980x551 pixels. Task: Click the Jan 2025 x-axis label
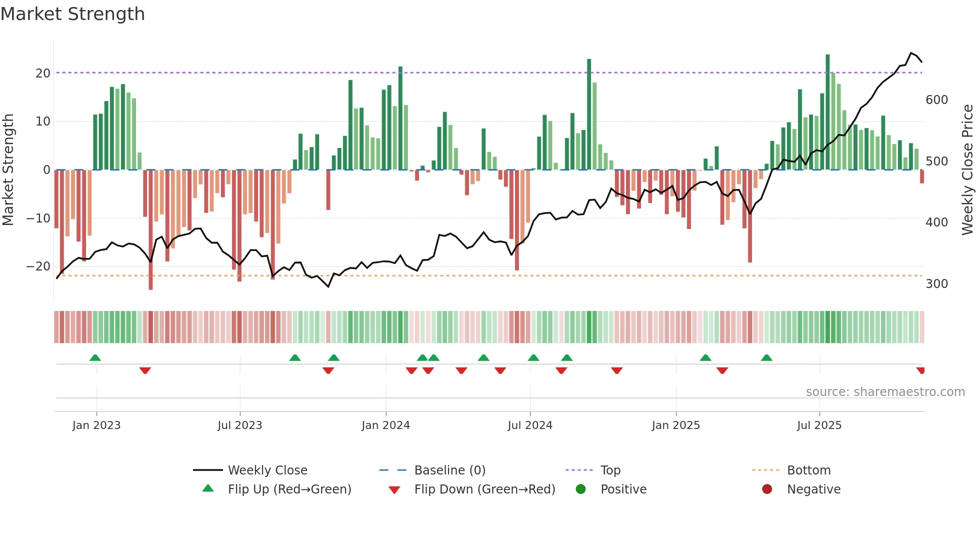[675, 425]
